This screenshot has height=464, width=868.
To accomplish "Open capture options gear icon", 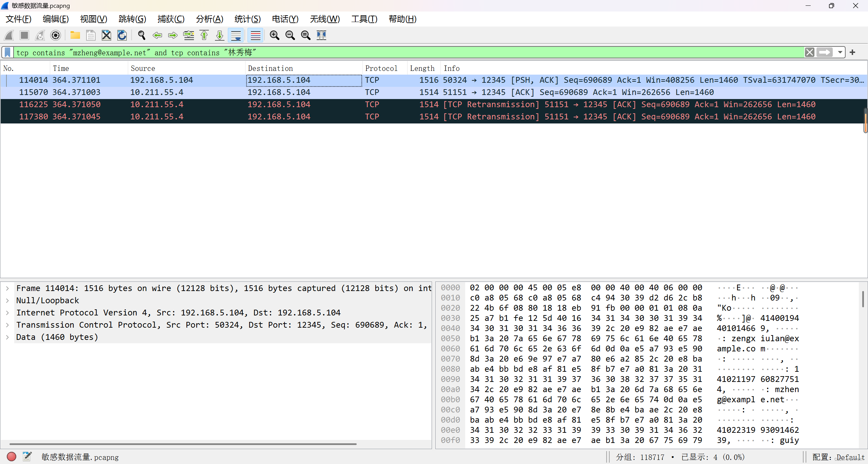I will (x=56, y=35).
